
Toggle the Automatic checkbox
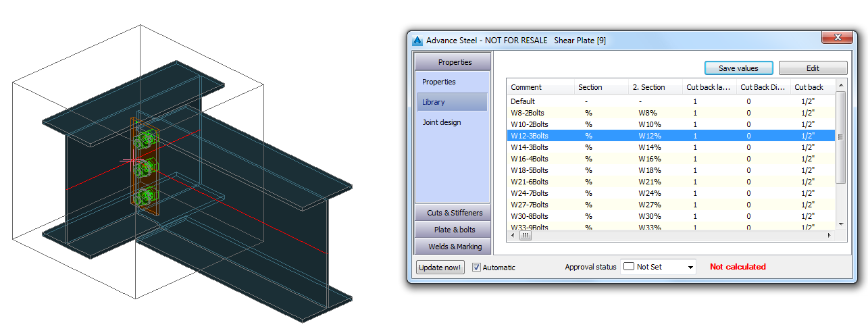coord(476,267)
